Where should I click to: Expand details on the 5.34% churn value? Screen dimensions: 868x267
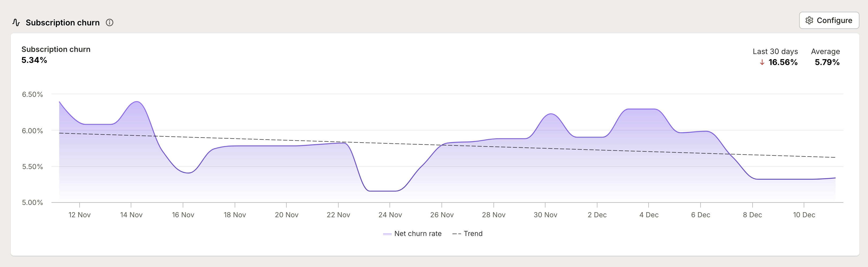point(34,61)
